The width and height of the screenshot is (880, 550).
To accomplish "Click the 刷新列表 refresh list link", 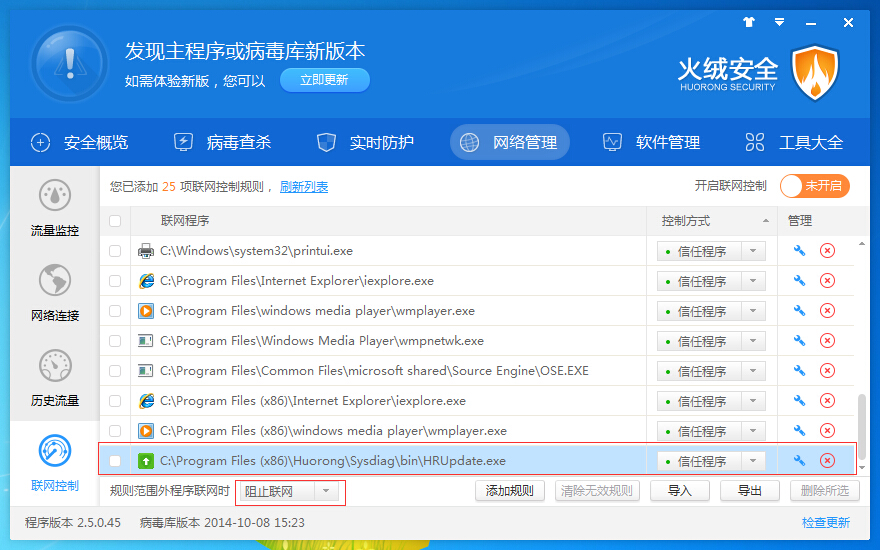I will coord(304,187).
